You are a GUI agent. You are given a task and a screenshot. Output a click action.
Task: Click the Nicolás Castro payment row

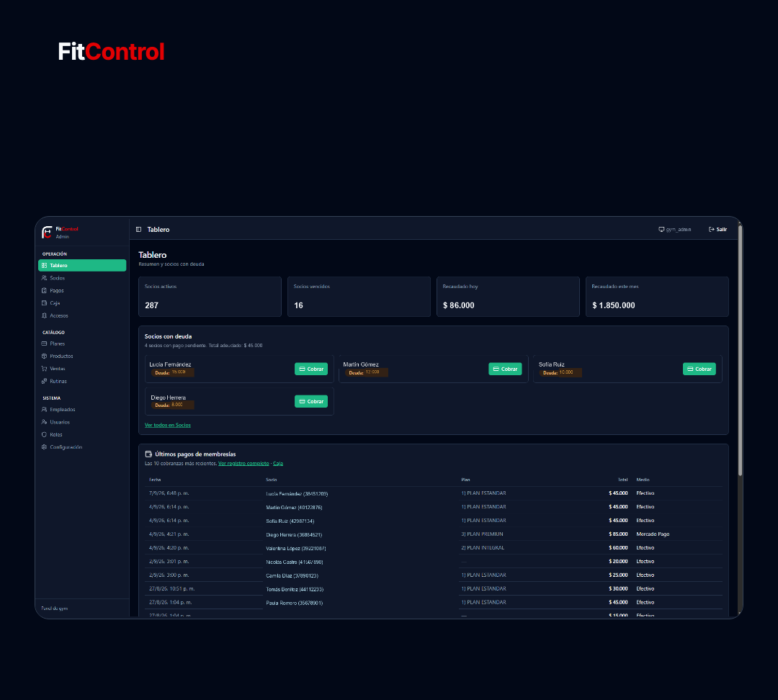click(x=434, y=562)
